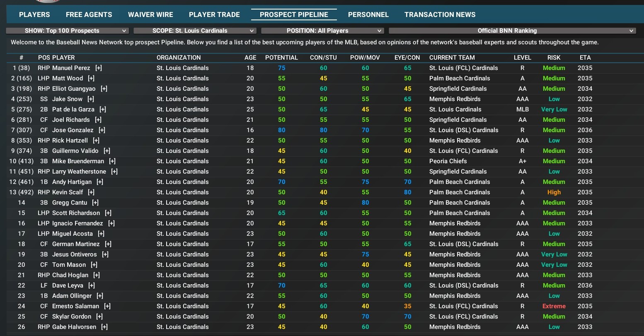The image size is (644, 336).
Task: Open Skylar Gordon's player page
Action: pyautogui.click(x=71, y=317)
